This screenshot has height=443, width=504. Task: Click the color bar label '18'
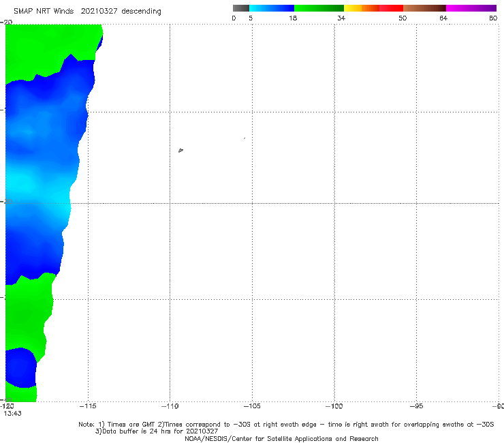(293, 18)
